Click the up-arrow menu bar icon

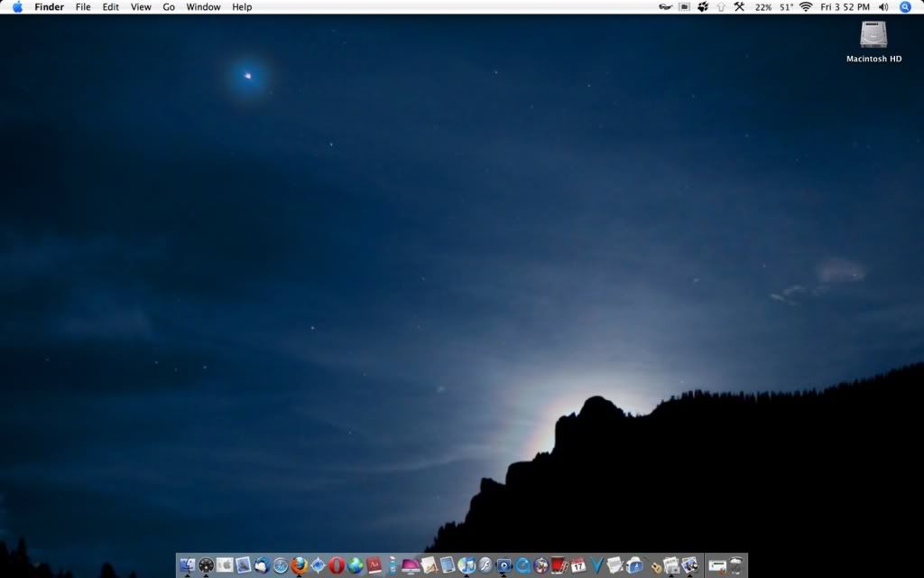coord(721,7)
